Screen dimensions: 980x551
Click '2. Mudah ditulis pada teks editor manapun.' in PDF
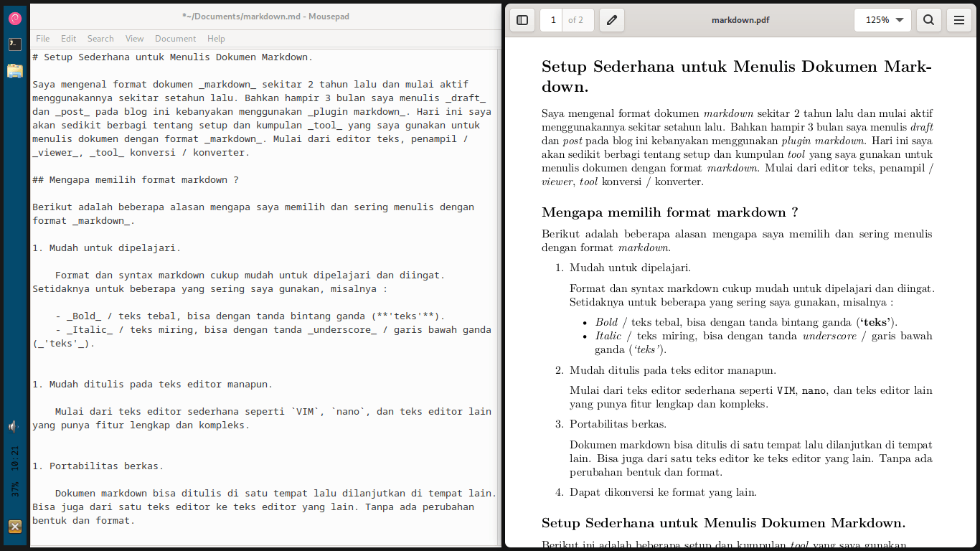click(x=666, y=370)
